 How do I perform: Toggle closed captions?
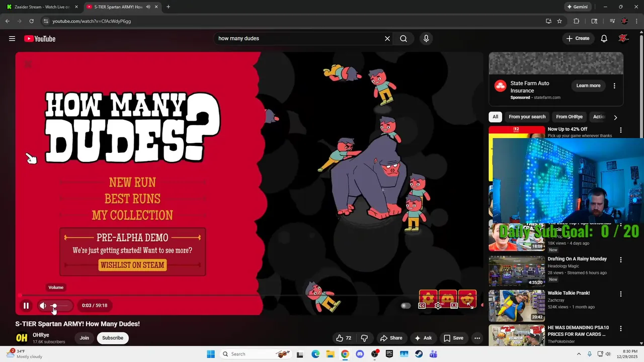422,305
